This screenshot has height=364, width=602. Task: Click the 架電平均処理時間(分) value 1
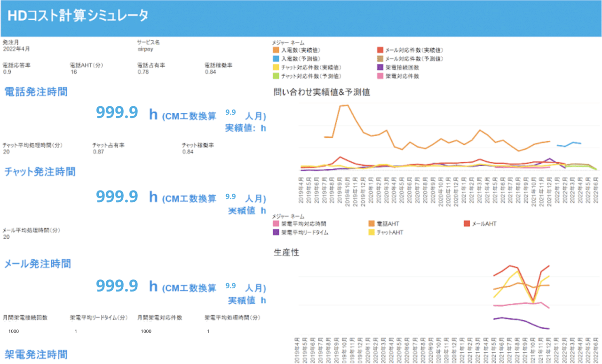(208, 331)
